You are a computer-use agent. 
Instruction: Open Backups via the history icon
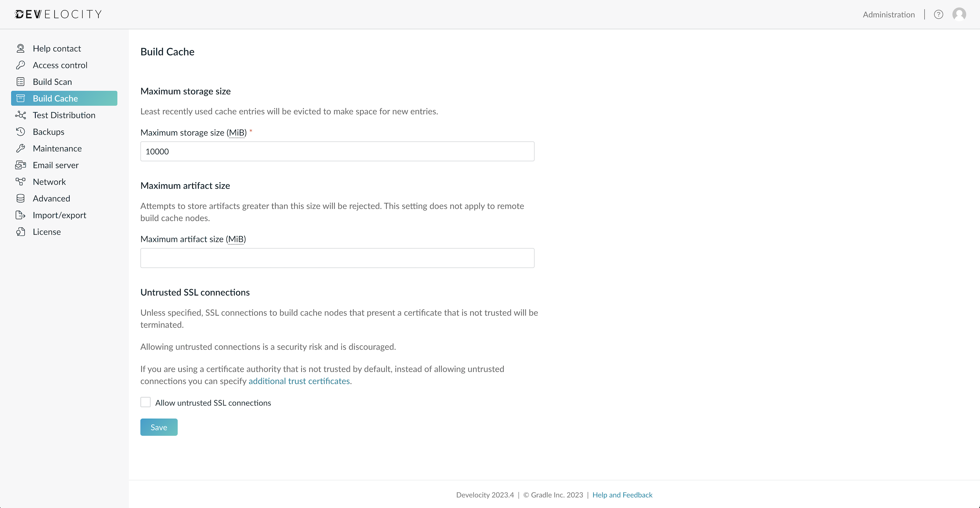[21, 132]
